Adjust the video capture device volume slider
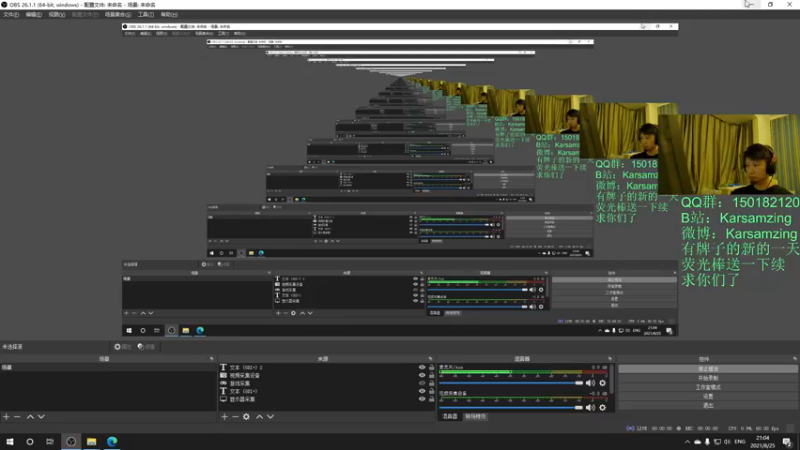The image size is (800, 450). tap(511, 408)
